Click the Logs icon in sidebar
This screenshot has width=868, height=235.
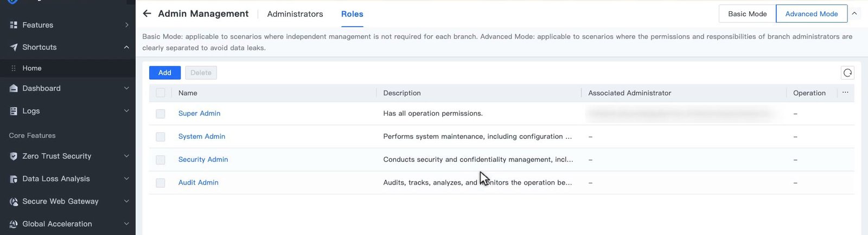[14, 111]
